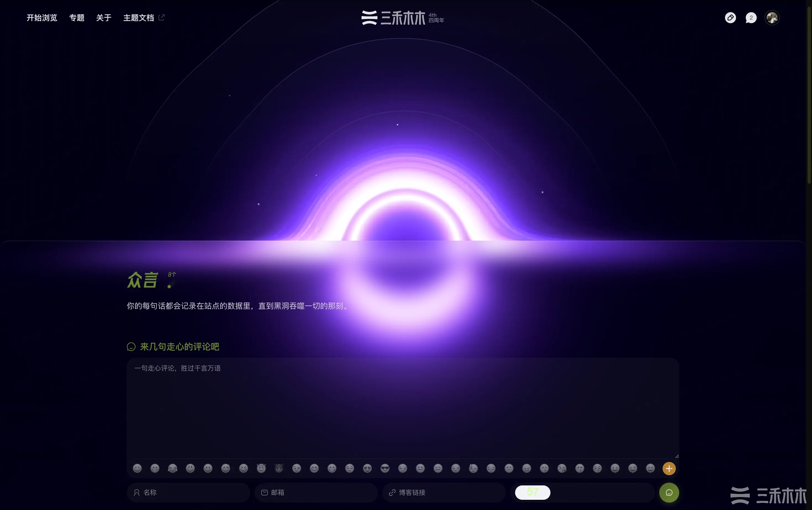Insert the devil horns emoji

[x=279, y=468]
